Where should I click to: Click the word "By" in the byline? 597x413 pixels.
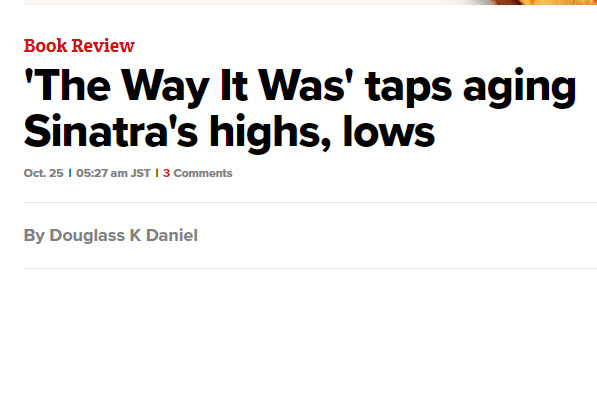click(x=34, y=236)
